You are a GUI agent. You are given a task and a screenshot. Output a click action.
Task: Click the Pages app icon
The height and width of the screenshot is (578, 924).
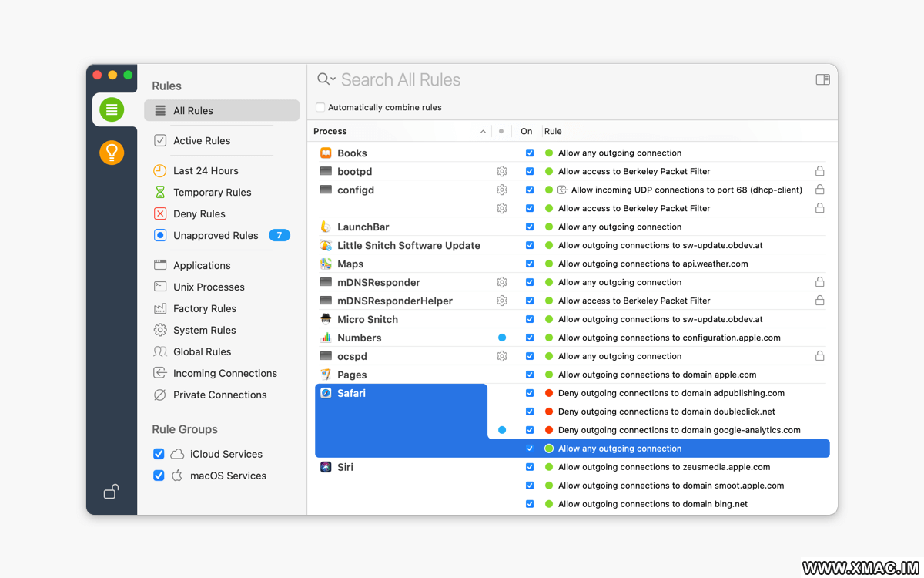(326, 375)
